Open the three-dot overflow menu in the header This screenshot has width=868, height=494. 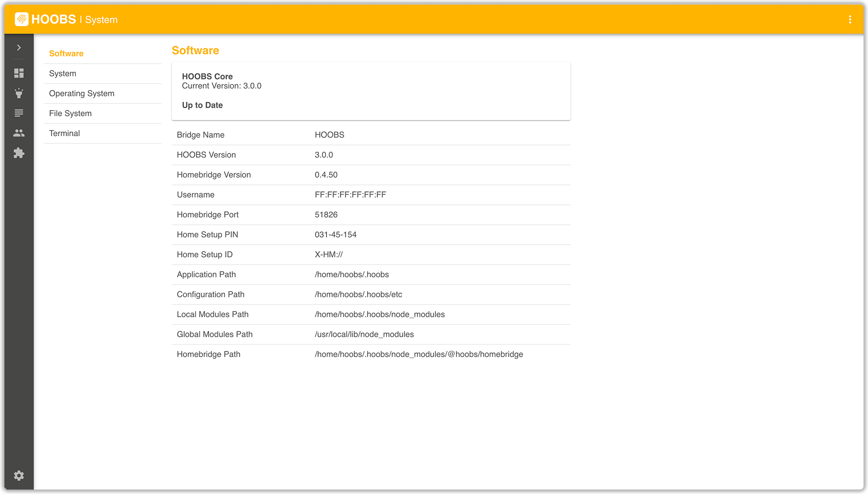tap(850, 20)
